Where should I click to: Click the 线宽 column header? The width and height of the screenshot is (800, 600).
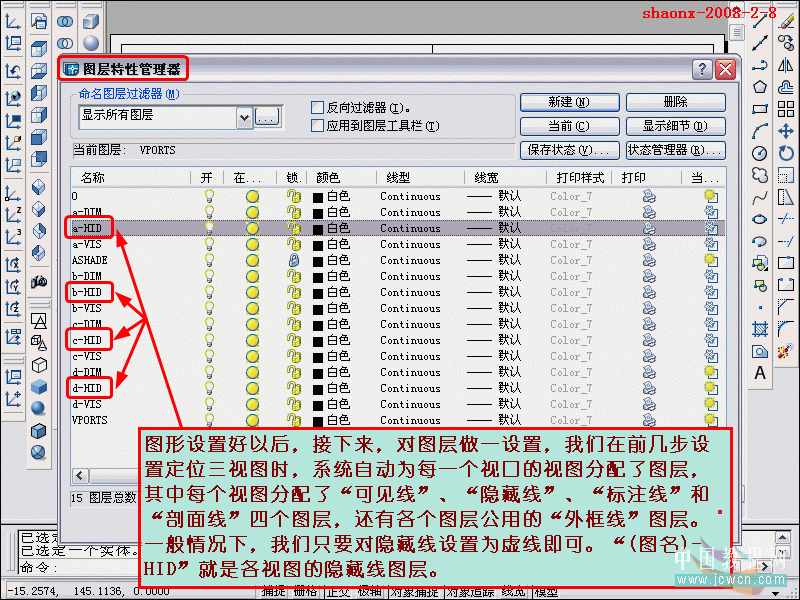pos(486,178)
